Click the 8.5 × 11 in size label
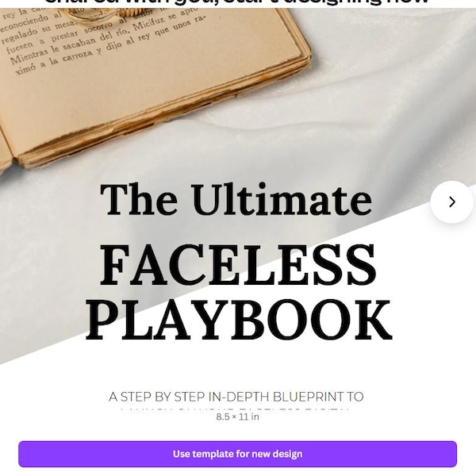 pyautogui.click(x=237, y=416)
